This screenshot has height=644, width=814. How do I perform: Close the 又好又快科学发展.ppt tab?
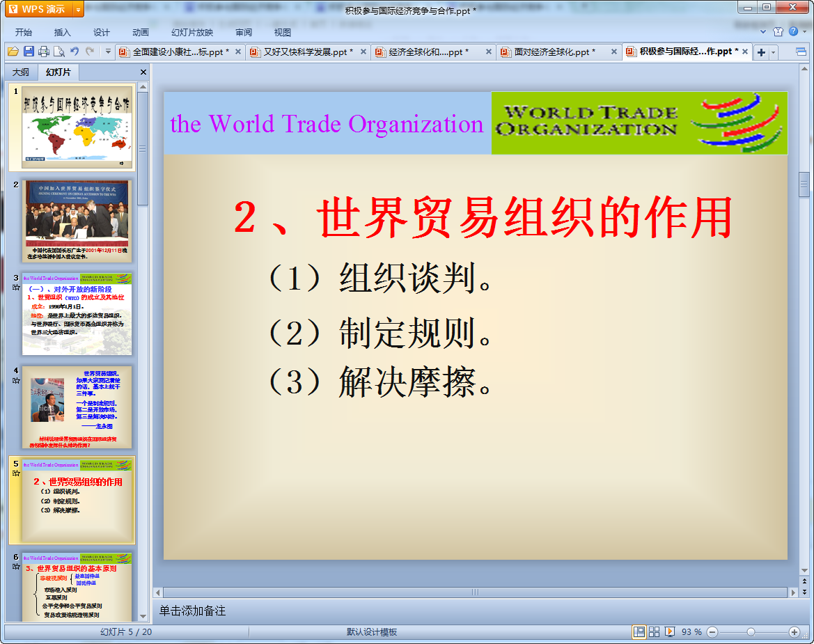click(x=363, y=52)
